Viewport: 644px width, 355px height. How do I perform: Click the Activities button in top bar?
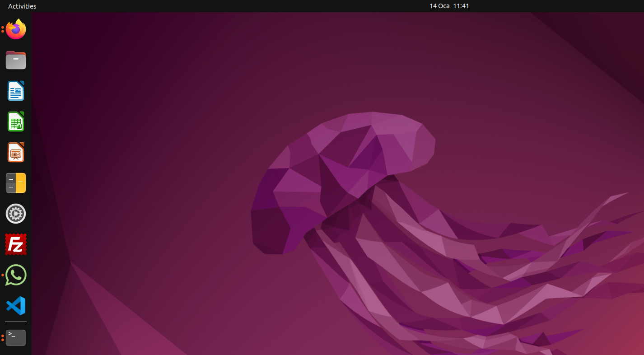(22, 6)
